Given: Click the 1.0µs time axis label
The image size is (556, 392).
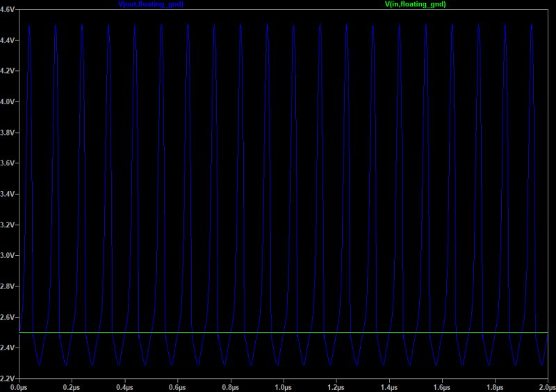Looking at the screenshot, I should pos(283,387).
